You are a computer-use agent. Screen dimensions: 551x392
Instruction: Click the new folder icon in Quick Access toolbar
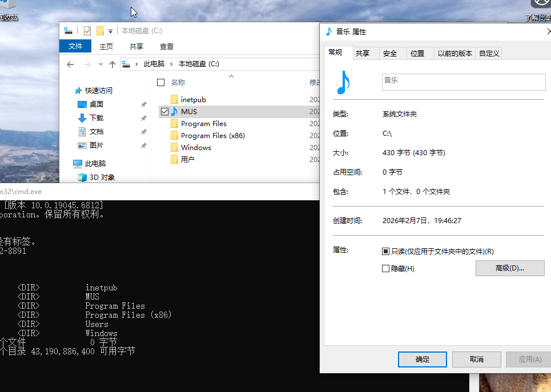[99, 30]
